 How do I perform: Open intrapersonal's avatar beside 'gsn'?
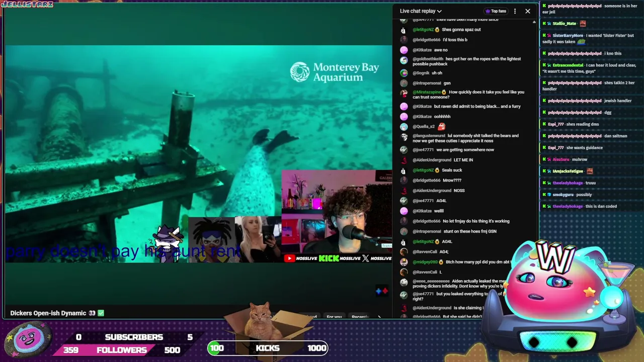[x=404, y=83]
